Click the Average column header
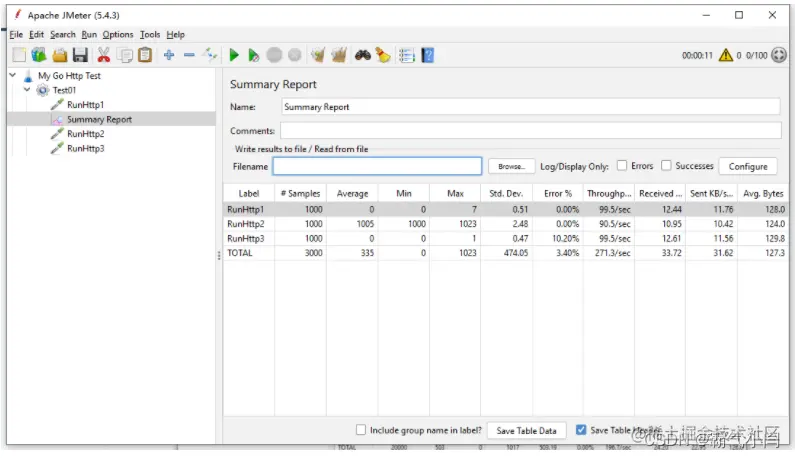 tap(352, 193)
